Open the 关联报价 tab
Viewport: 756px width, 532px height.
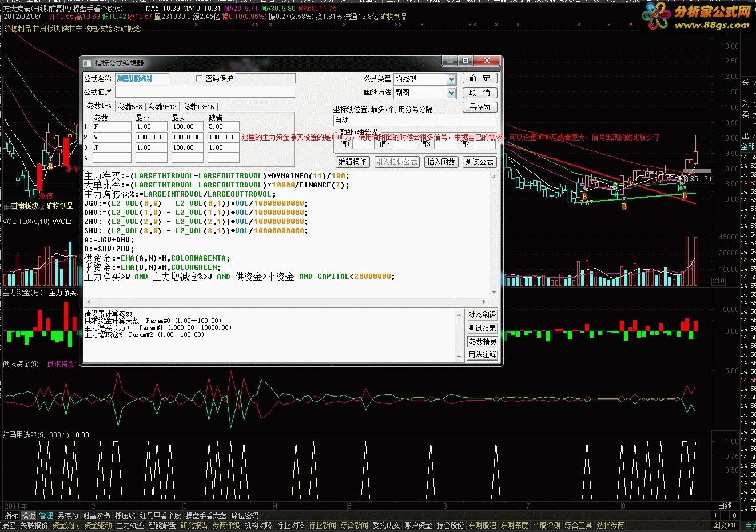pyautogui.click(x=34, y=525)
